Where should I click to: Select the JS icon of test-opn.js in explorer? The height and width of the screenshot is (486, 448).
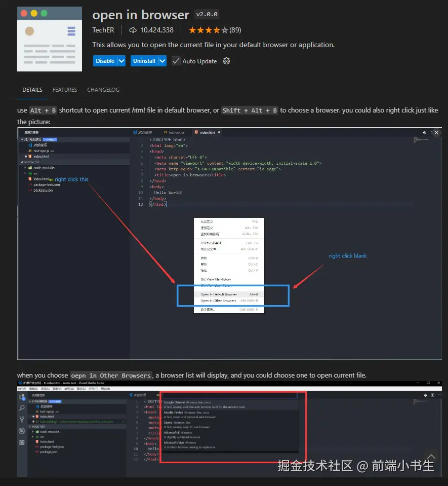30,151
